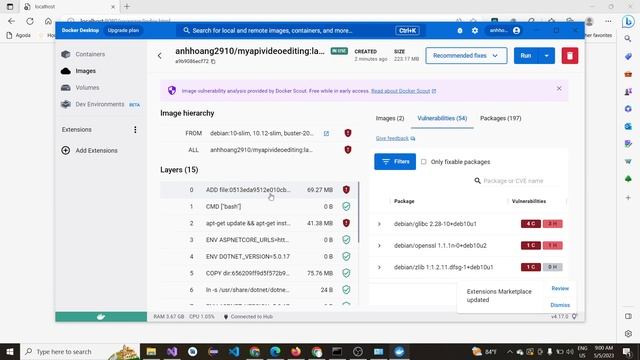This screenshot has height=360, width=640.
Task: Switch to the Images (2) tab
Action: (x=390, y=118)
